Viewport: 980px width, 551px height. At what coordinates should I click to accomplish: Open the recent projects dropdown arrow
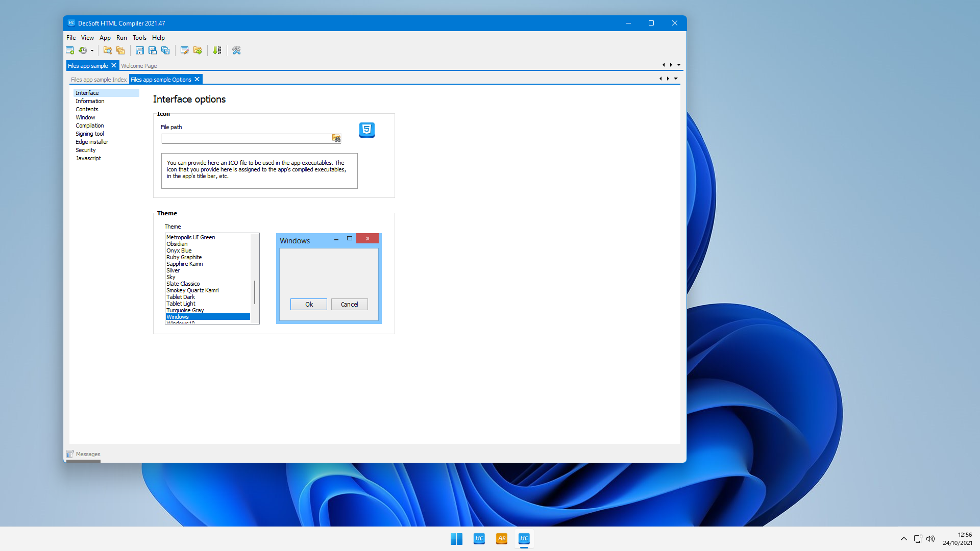pos(92,50)
